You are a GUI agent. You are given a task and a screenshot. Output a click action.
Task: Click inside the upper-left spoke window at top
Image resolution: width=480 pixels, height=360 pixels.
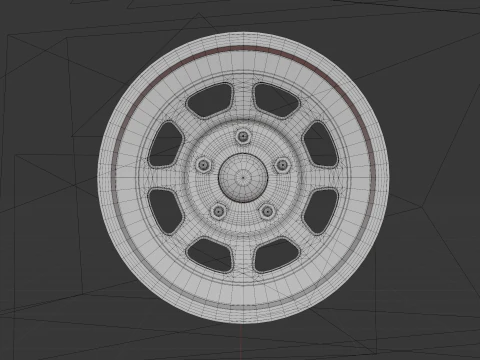point(210,100)
